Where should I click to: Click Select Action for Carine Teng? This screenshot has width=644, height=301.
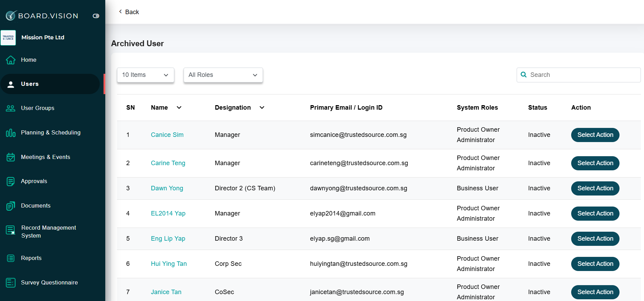tap(595, 163)
